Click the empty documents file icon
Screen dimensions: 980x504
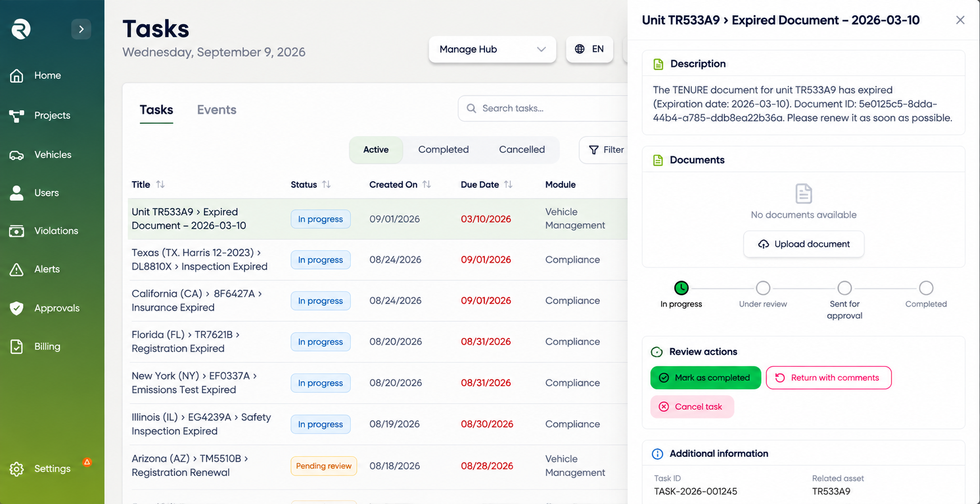[804, 194]
